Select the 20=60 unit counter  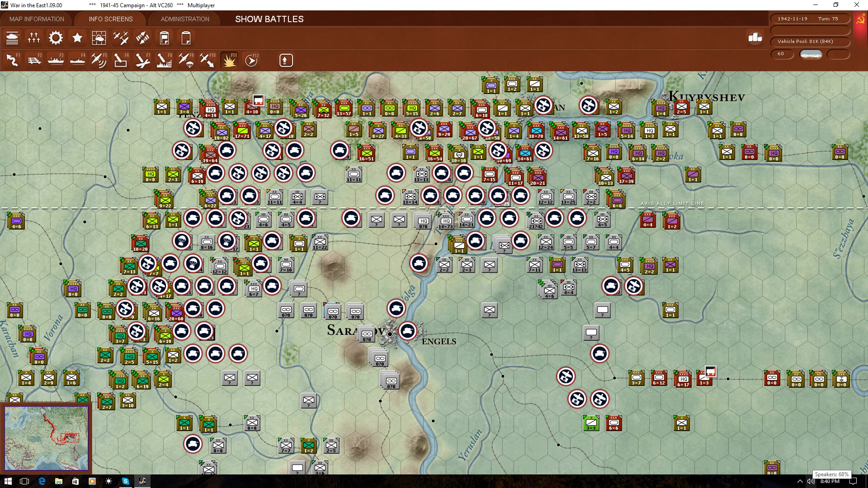176,312
